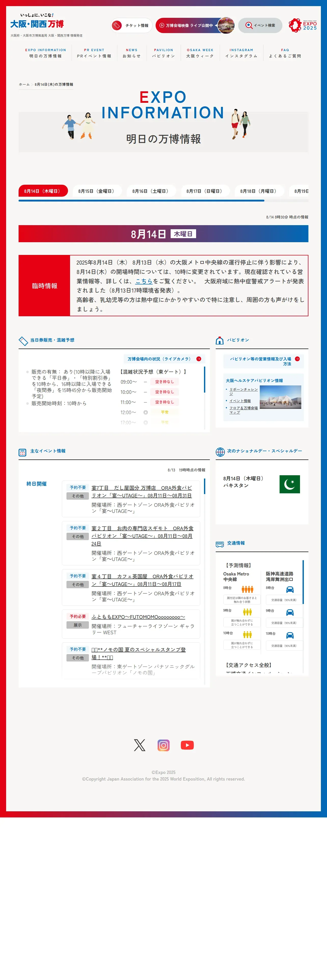Image resolution: width=327 pixels, height=980 pixels.
Task: Click 阪神高速道路 湾岸舞洲出口 heading
Action: pos(280,576)
